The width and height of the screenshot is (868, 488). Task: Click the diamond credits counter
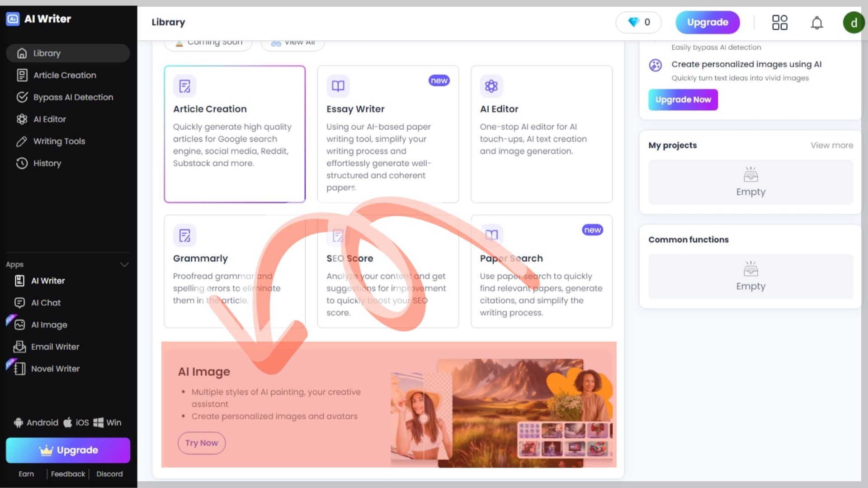638,23
